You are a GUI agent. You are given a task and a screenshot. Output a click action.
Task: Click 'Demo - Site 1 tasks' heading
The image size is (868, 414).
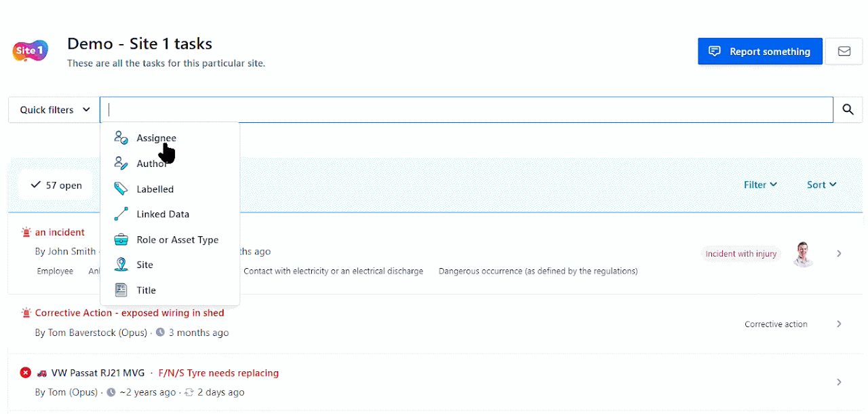click(x=140, y=44)
